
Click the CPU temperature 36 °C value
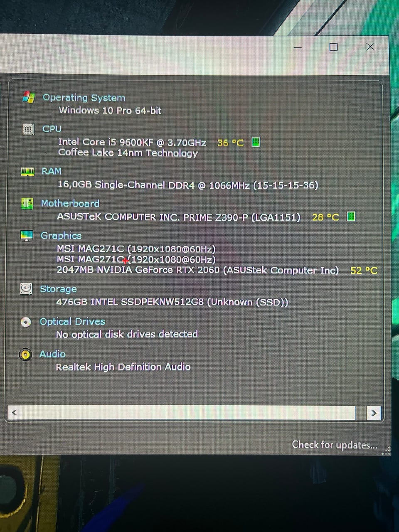[231, 143]
